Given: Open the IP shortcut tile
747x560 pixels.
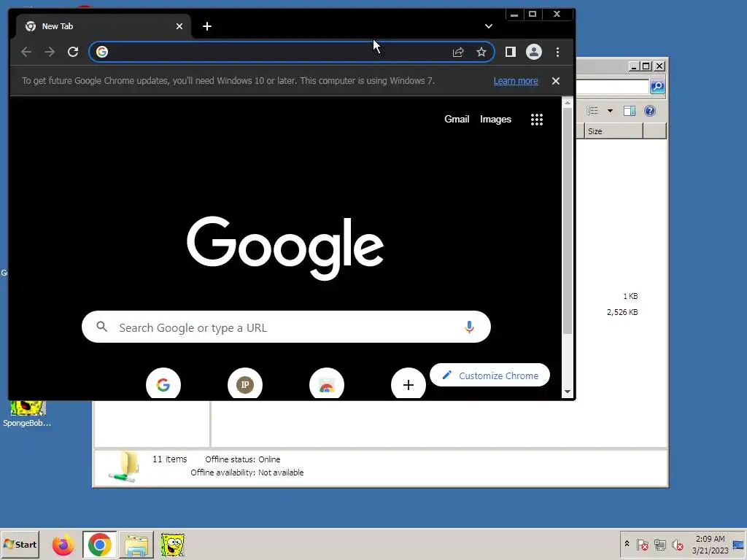Looking at the screenshot, I should point(245,384).
